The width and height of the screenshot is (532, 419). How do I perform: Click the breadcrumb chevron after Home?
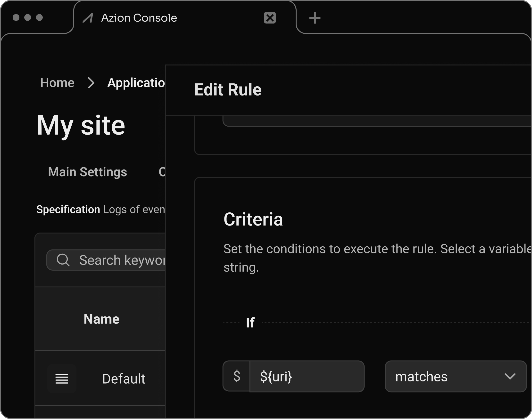click(91, 83)
